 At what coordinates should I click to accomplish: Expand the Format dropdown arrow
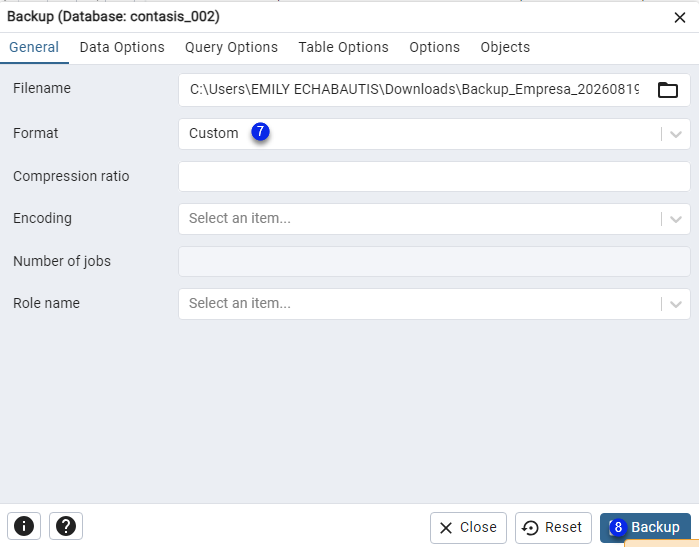click(x=676, y=134)
